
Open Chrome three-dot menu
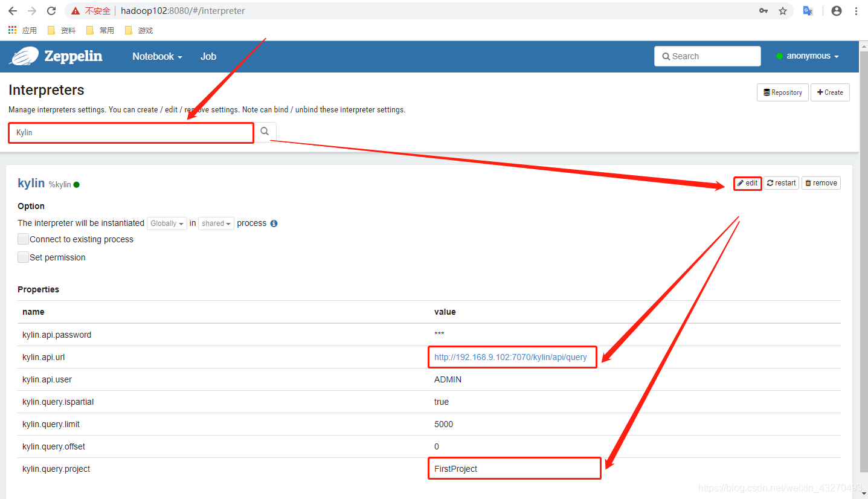point(856,11)
